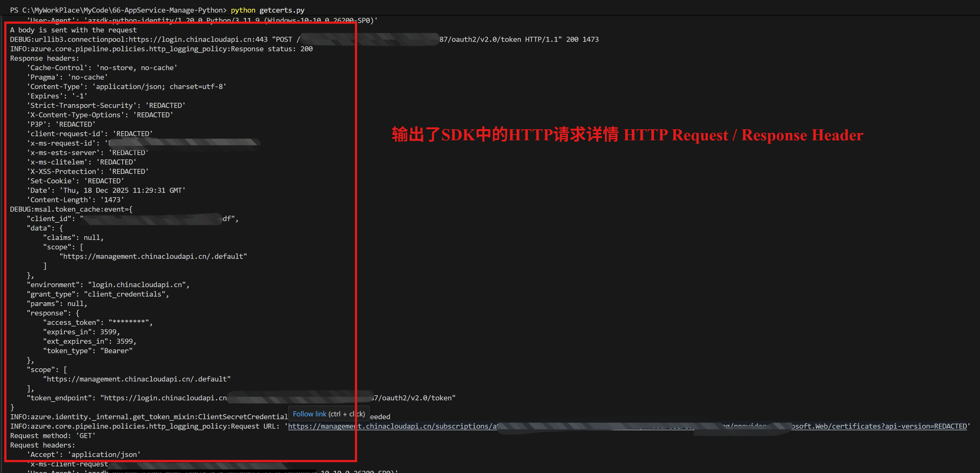Viewport: 980px width, 473px height.
Task: Click the 'python getcerts.py' command text
Action: (x=267, y=10)
